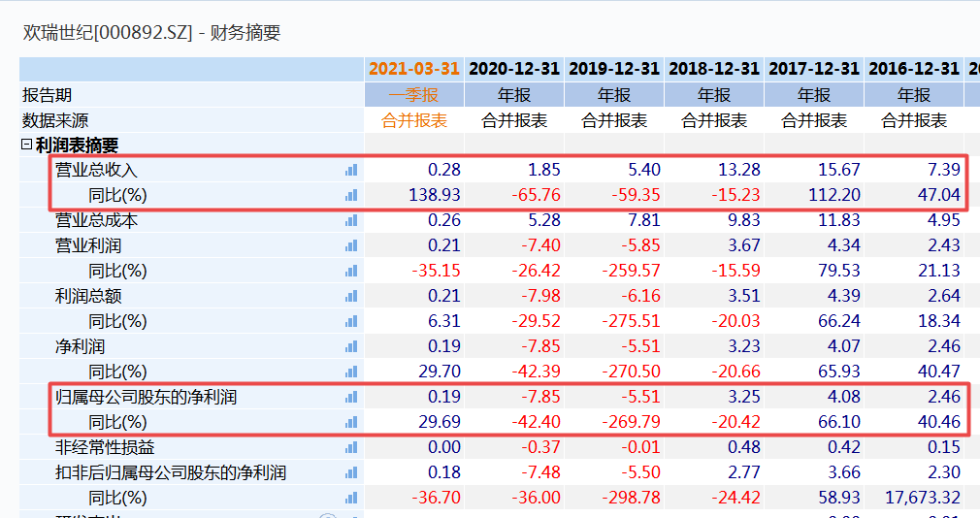Open chart icon for 利润总额 row

[351, 296]
